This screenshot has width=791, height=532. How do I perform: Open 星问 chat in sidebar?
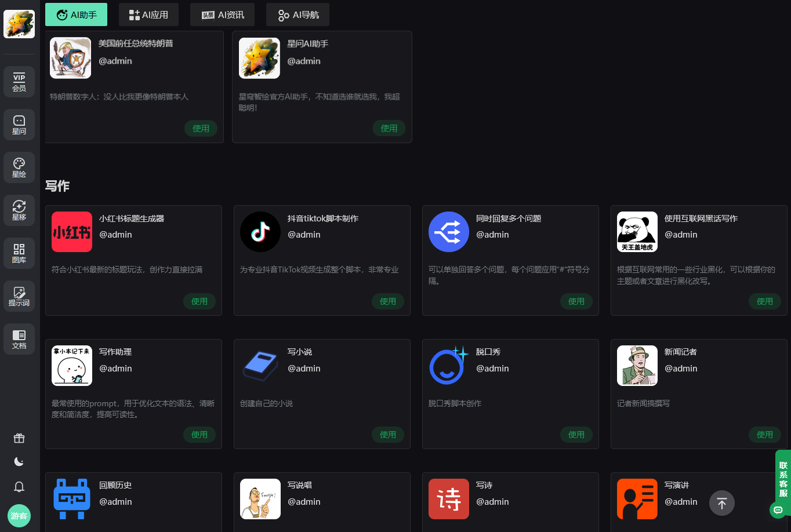(19, 125)
